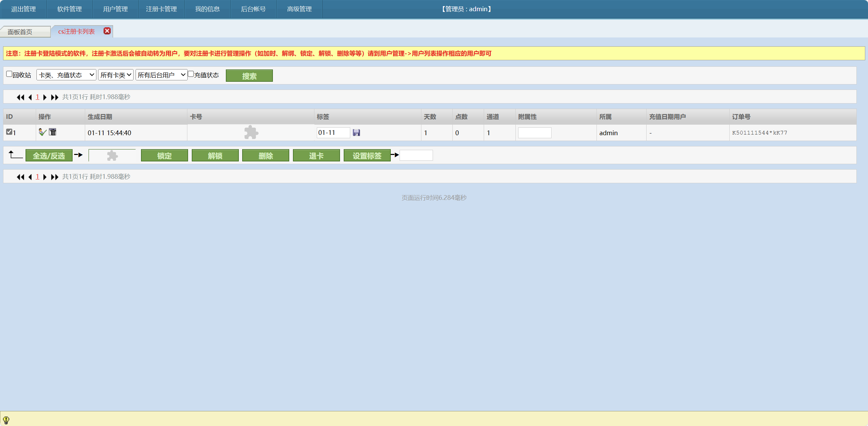This screenshot has height=426, width=868.
Task: Click the 解锁 button
Action: (215, 156)
